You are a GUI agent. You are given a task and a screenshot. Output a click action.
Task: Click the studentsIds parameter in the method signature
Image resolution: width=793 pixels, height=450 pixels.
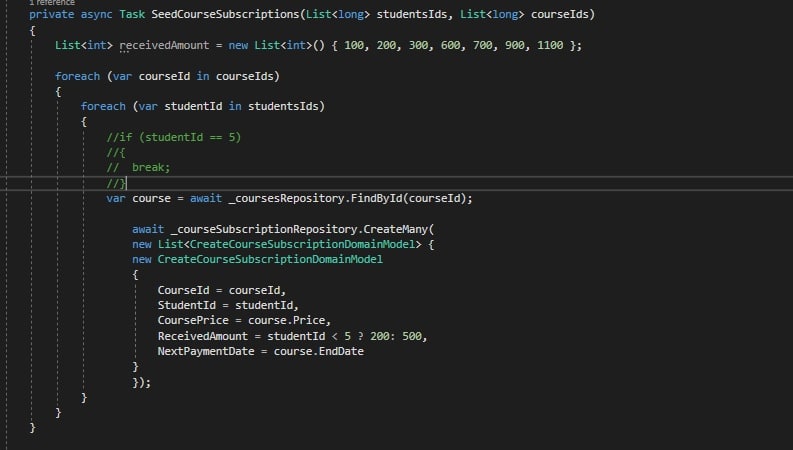412,15
